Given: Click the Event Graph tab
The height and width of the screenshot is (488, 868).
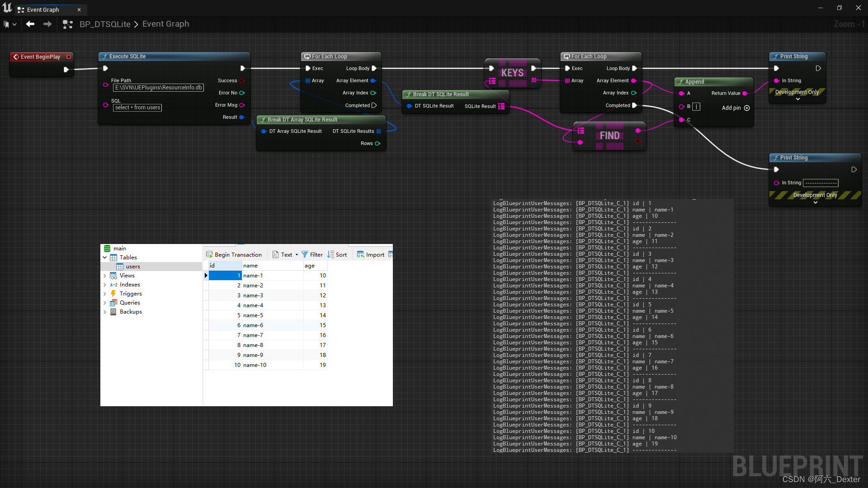Looking at the screenshot, I should [43, 9].
